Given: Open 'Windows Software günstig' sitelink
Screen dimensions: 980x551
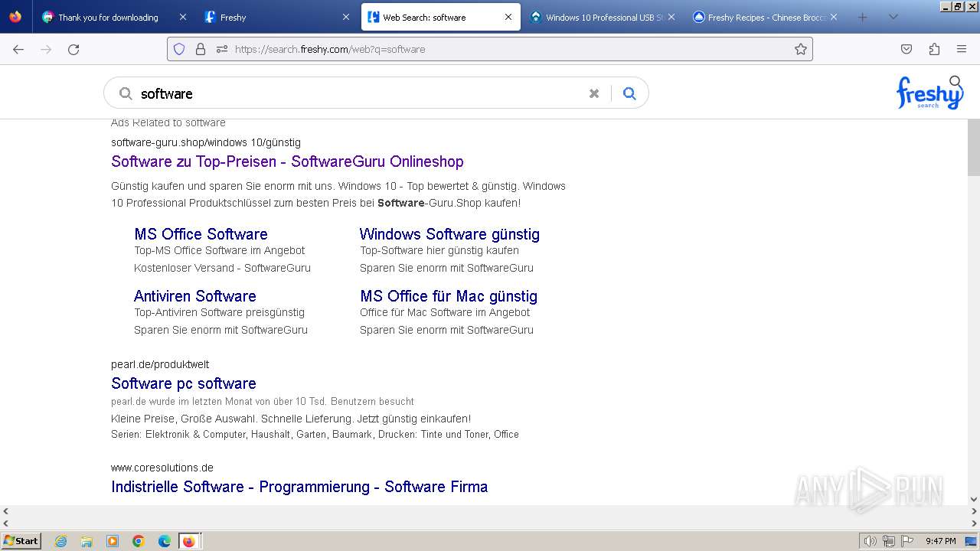Looking at the screenshot, I should click(449, 234).
